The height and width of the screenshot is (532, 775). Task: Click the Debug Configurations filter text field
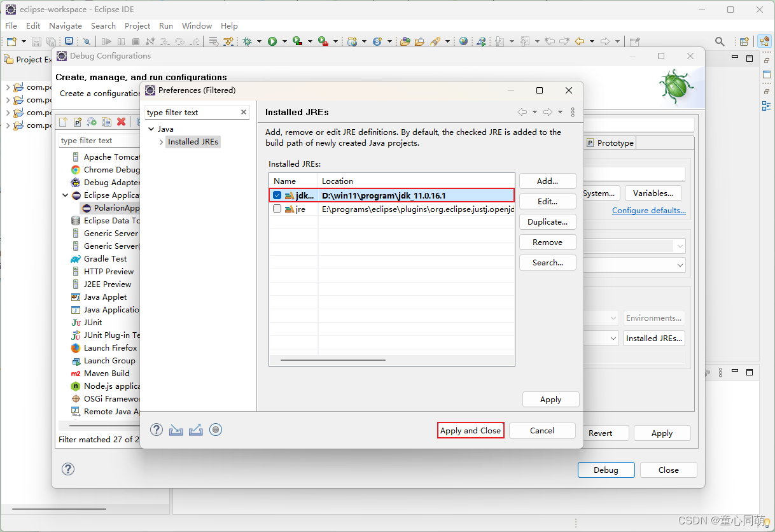click(x=99, y=140)
